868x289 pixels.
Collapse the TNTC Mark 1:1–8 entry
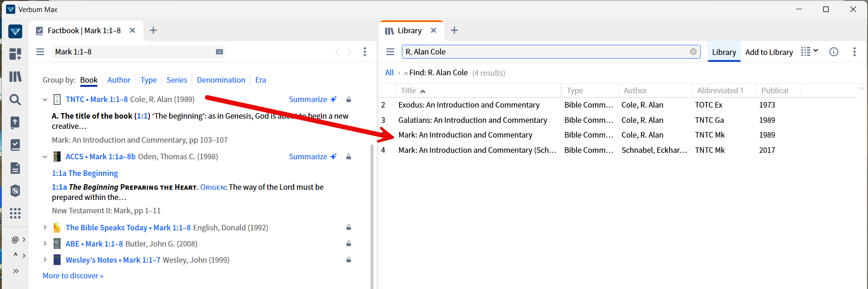coord(45,99)
